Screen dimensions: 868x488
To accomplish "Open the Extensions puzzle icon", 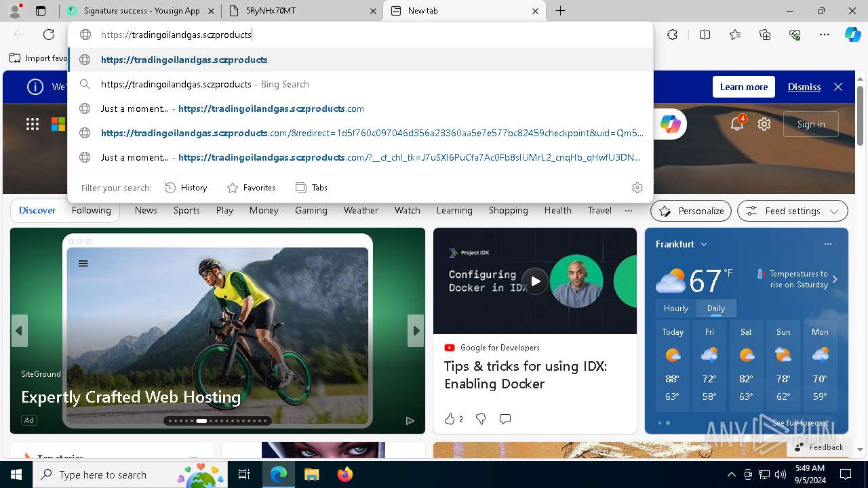I will 672,35.
